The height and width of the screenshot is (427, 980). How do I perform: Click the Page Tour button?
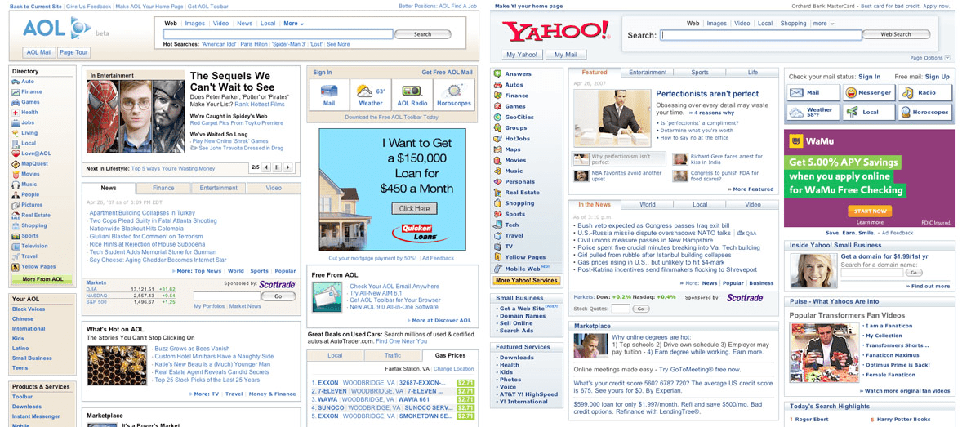click(x=73, y=52)
